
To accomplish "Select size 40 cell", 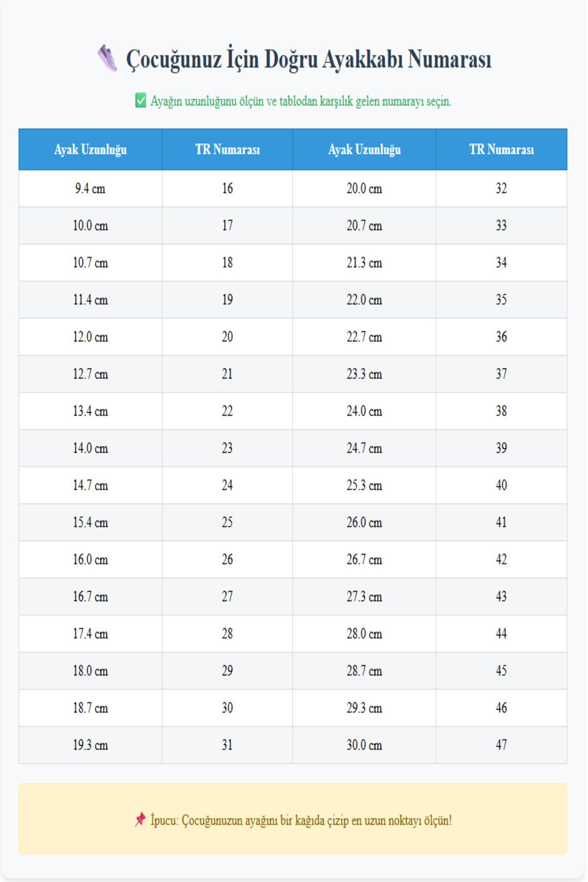I will tap(502, 485).
